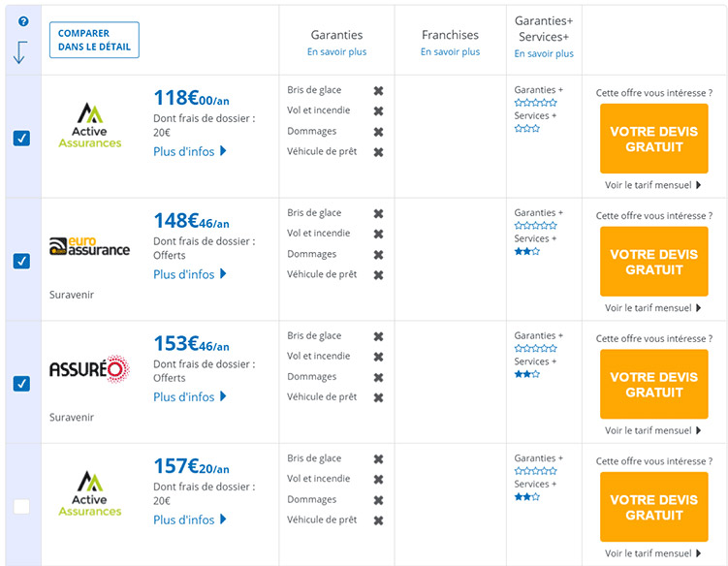The height and width of the screenshot is (566, 728).
Task: Click the Assuréo logo
Action: (89, 368)
